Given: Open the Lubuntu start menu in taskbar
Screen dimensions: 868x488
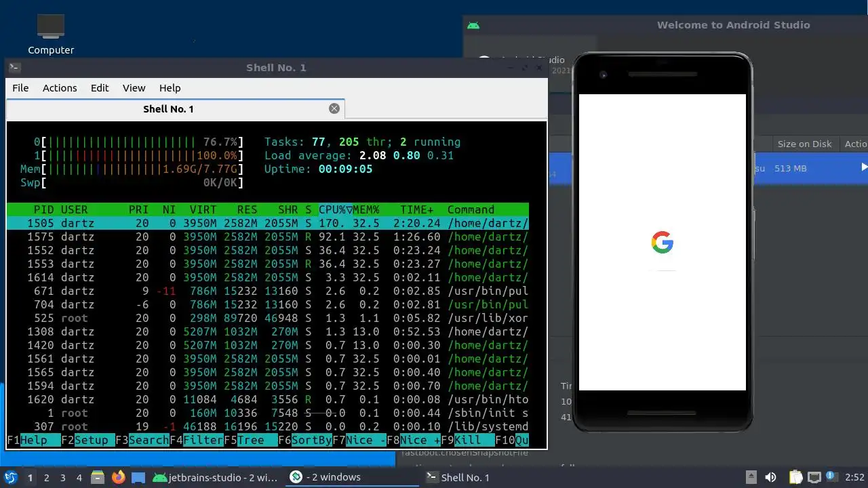Looking at the screenshot, I should 10,478.
